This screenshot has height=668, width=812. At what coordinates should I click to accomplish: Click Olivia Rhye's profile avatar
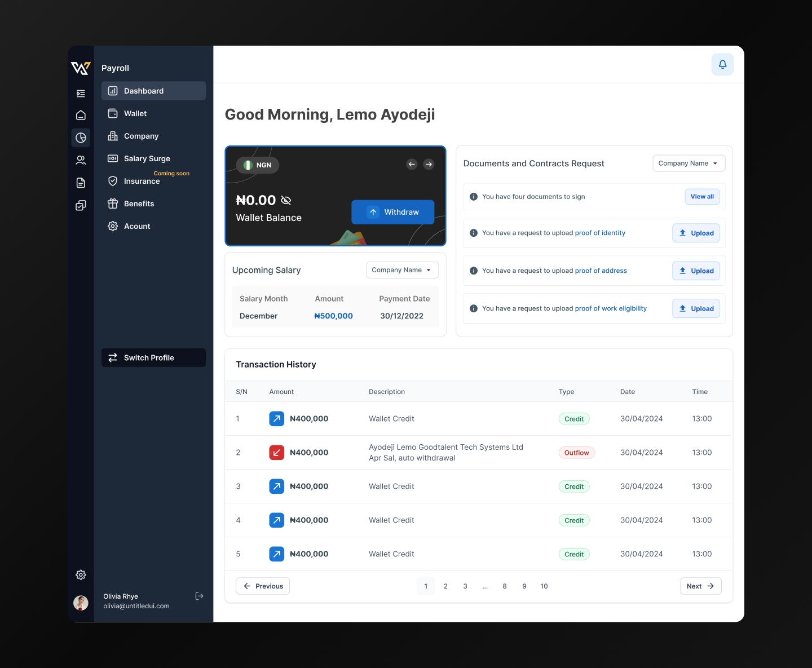pos(81,603)
